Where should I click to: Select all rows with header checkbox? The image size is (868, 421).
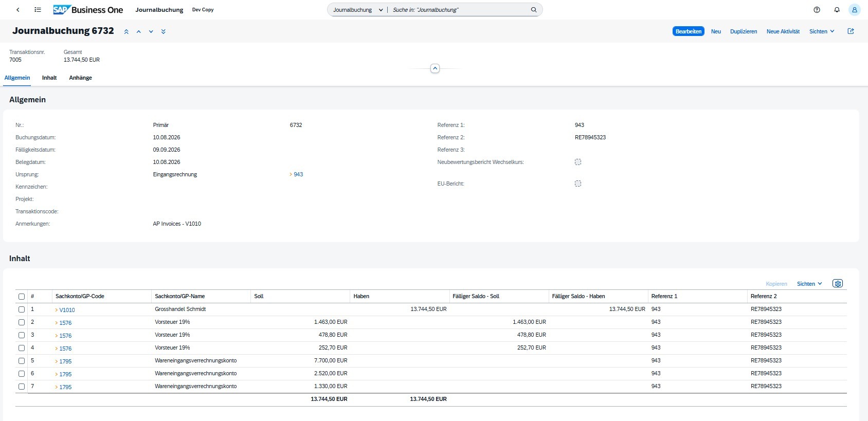(22, 297)
